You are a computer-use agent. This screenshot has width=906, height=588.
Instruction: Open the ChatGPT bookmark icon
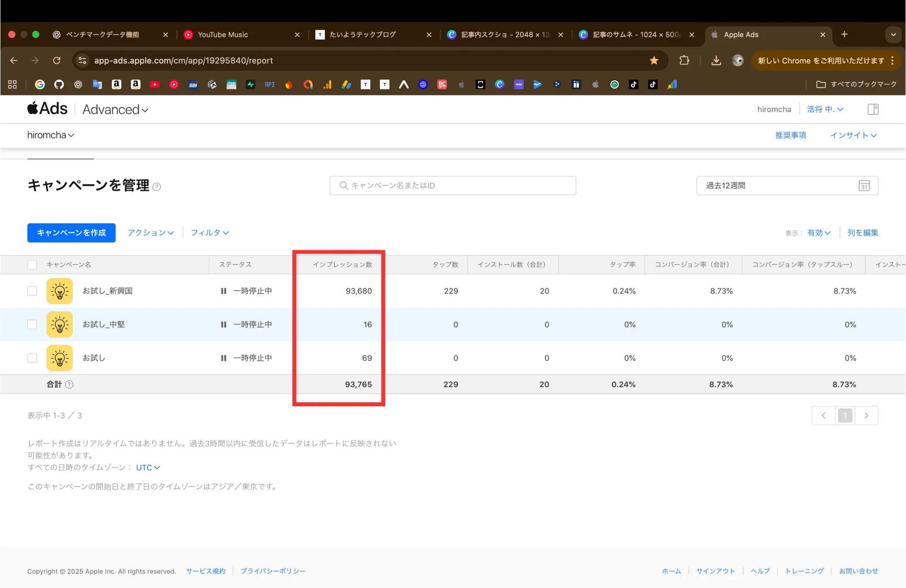click(x=78, y=84)
